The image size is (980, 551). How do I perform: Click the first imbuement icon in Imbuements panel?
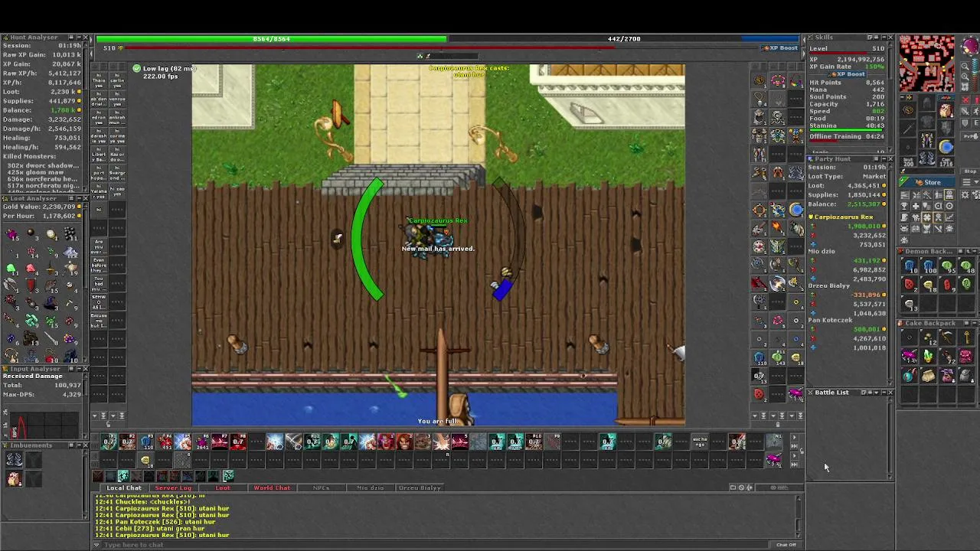click(14, 459)
